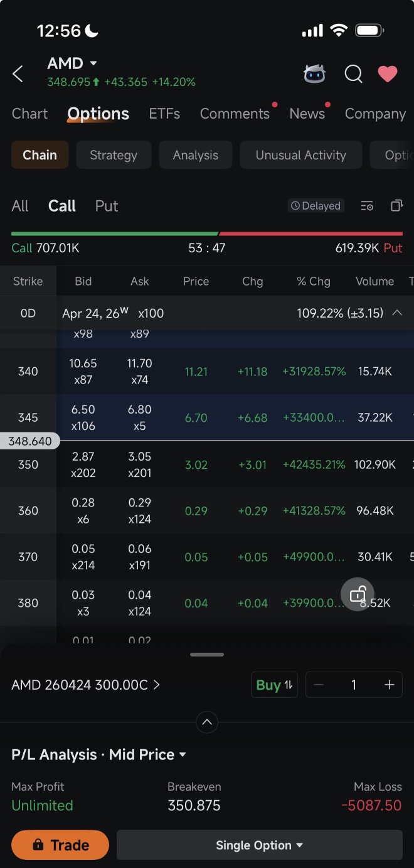The image size is (414, 868).
Task: Decrease quantity with the minus icon
Action: pos(318,685)
